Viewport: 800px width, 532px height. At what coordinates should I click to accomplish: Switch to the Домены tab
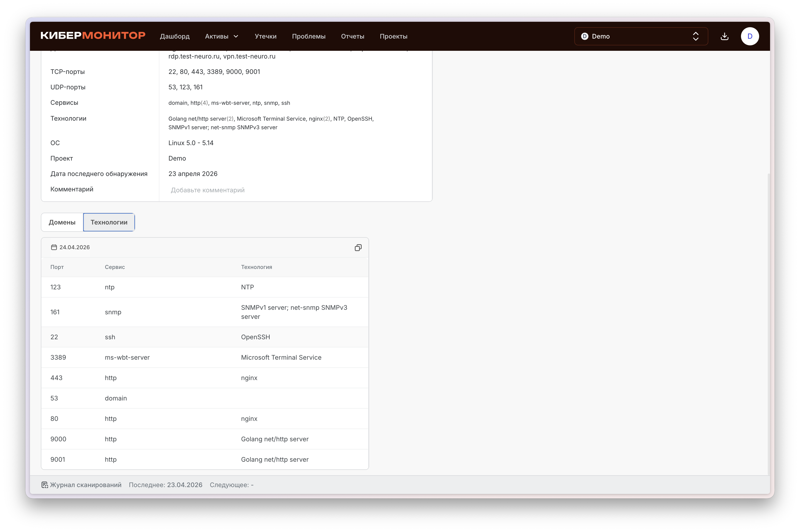[62, 222]
